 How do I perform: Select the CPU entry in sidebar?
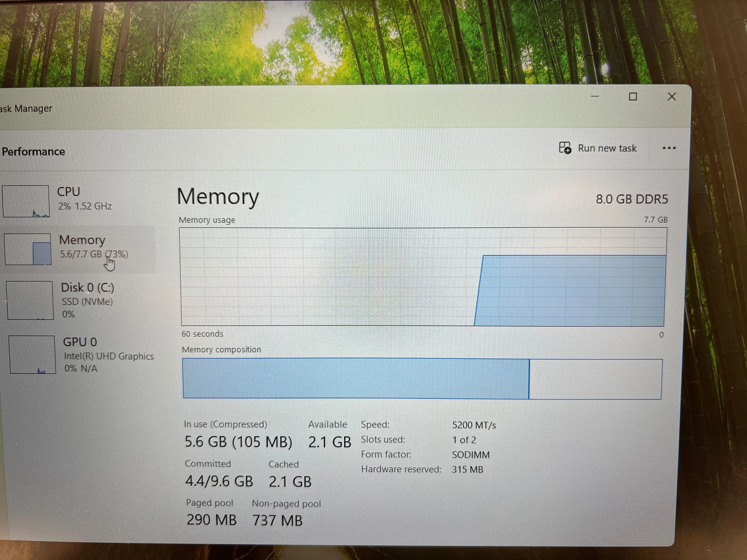tap(78, 201)
